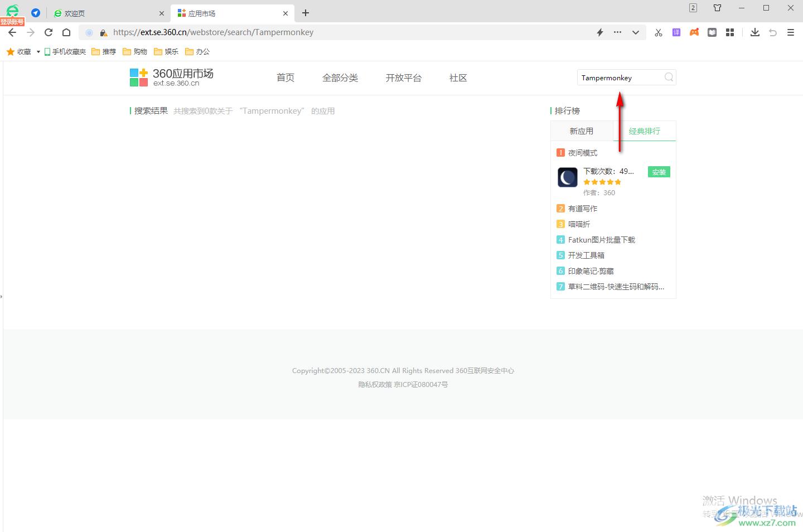This screenshot has height=532, width=803.
Task: Open the purple translate extension
Action: 676,32
